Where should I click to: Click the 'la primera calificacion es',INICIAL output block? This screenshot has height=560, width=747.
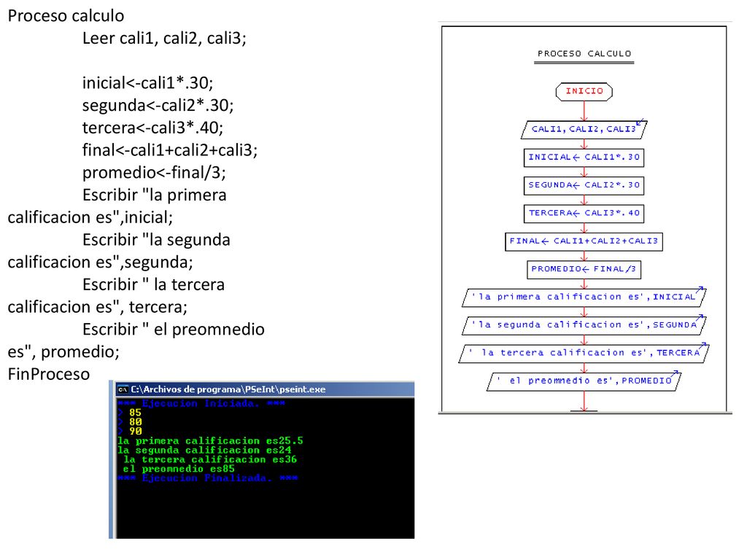[584, 297]
